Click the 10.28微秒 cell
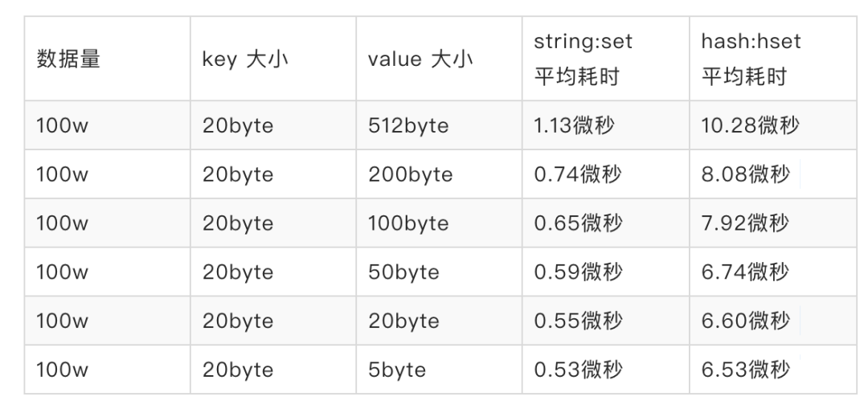Viewport: 868px width, 413px height. click(x=750, y=125)
